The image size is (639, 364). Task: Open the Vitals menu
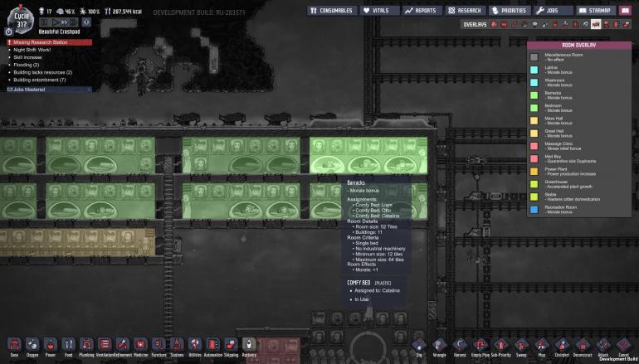(x=380, y=11)
